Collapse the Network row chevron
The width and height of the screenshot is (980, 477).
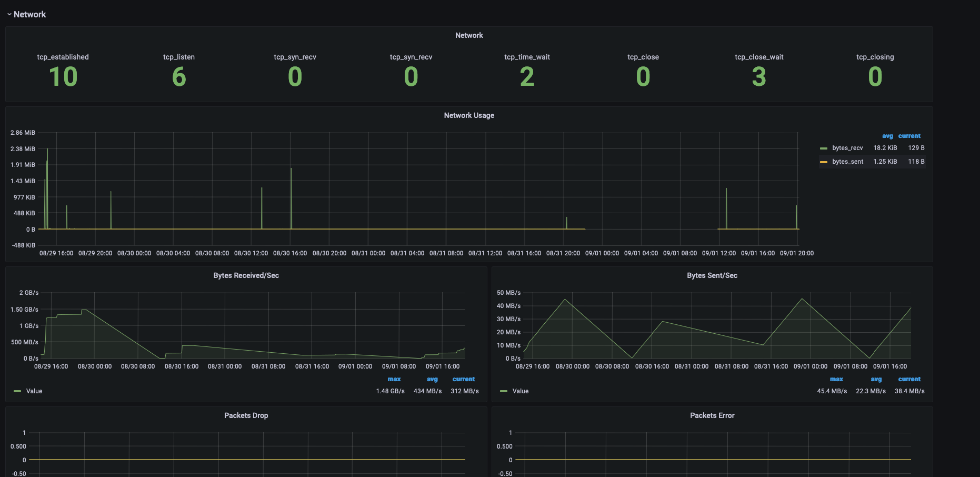tap(9, 15)
